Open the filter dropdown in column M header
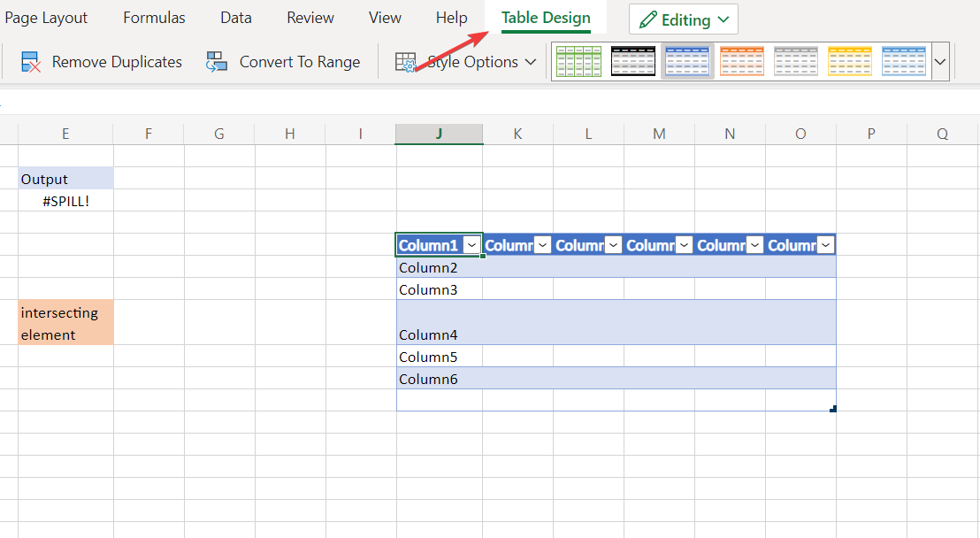 coord(684,245)
